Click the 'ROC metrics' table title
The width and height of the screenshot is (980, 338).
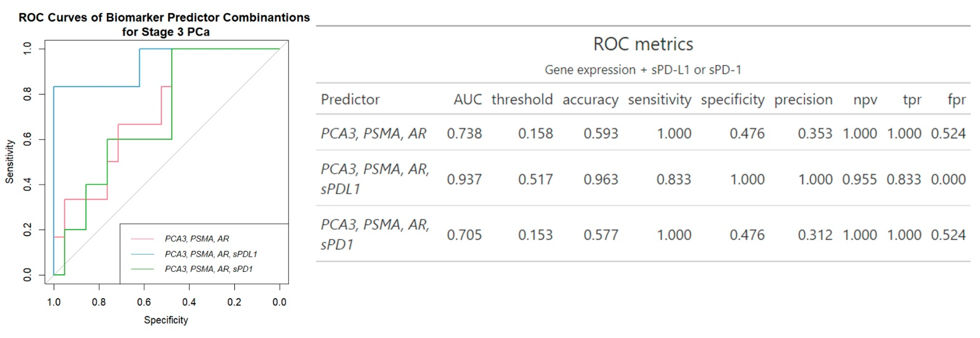click(x=643, y=44)
